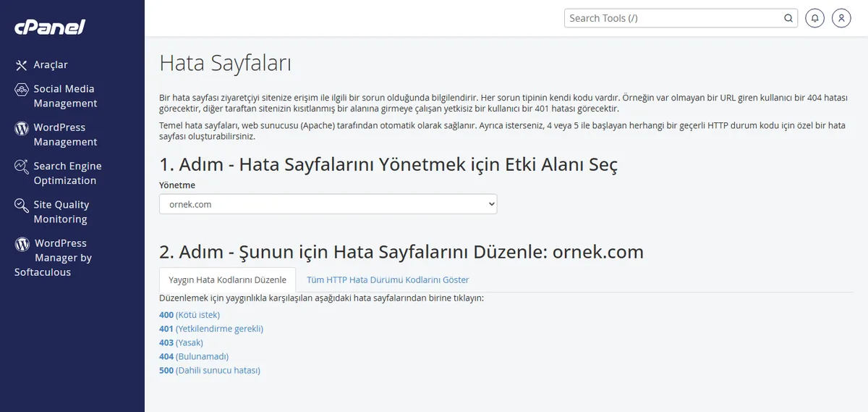Viewport: 868px width, 412px height.
Task: Click the WordPress Management sidebar icon
Action: pyautogui.click(x=22, y=128)
